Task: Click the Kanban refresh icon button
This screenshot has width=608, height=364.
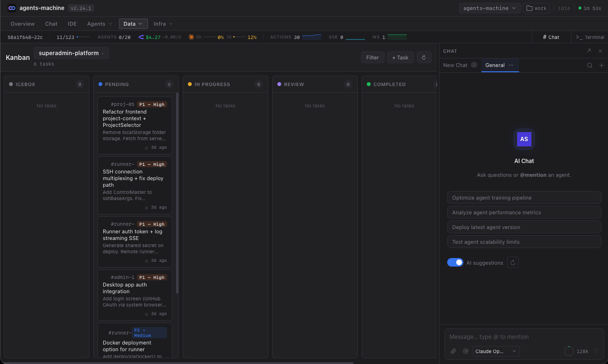Action: [424, 57]
